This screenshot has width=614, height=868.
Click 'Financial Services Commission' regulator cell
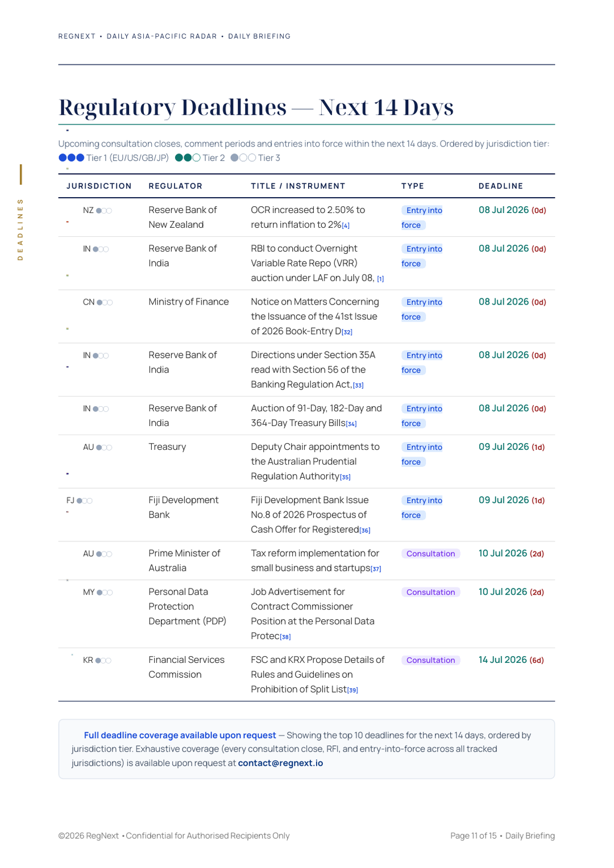coord(186,667)
